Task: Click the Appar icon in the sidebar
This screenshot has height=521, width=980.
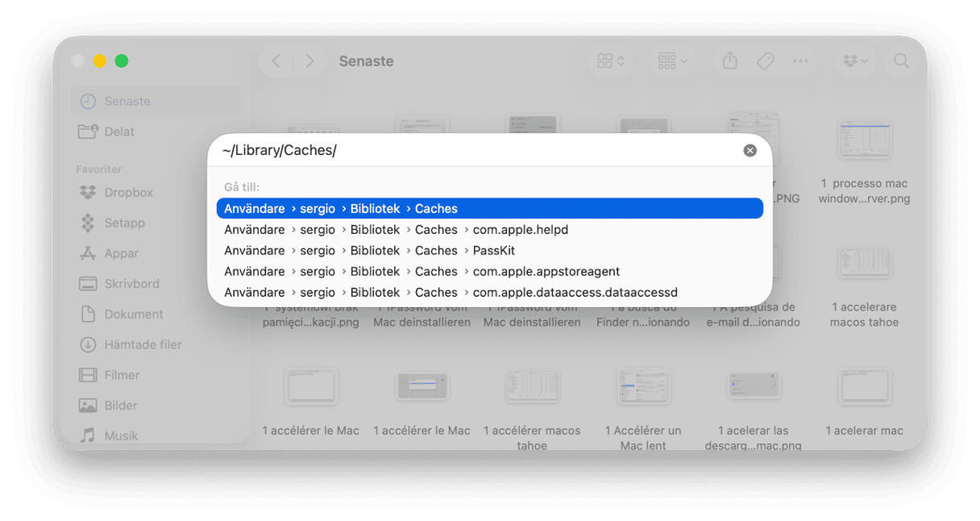Action: pos(88,253)
